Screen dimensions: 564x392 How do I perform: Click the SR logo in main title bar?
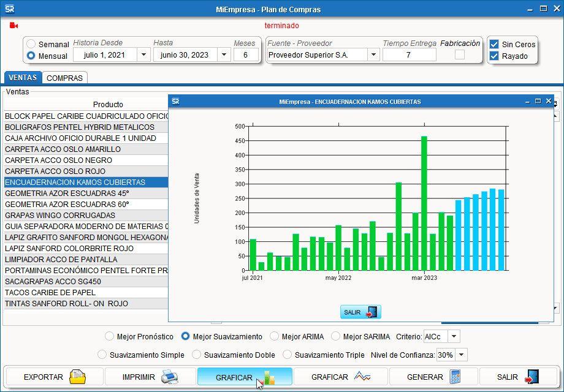10,9
